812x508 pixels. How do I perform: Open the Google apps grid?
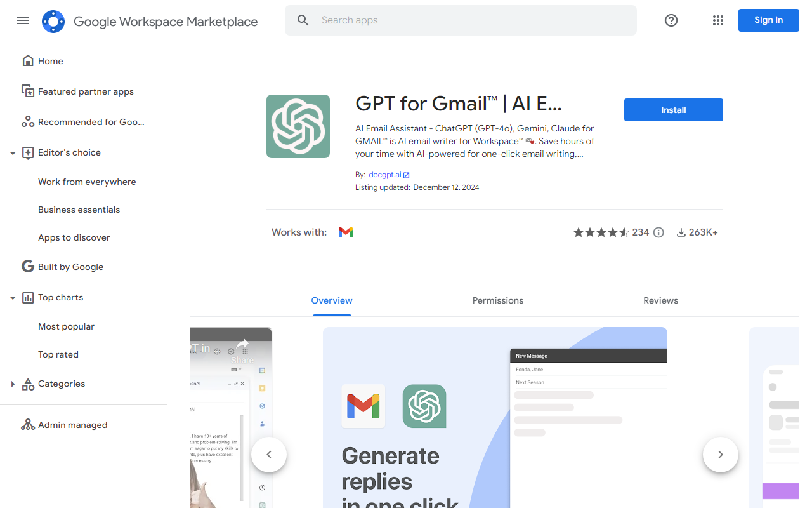pos(718,20)
